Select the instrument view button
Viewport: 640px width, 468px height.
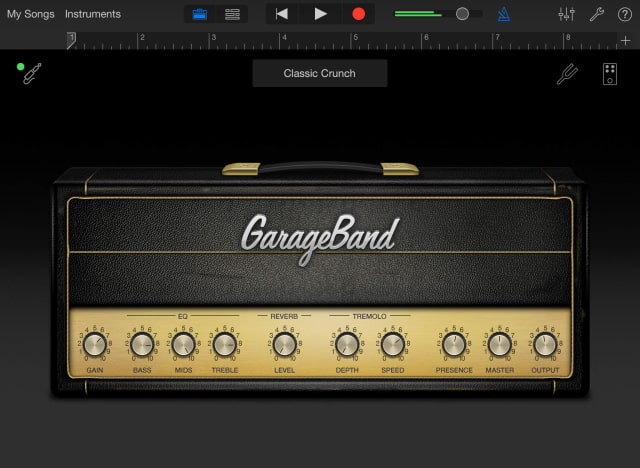(x=200, y=14)
